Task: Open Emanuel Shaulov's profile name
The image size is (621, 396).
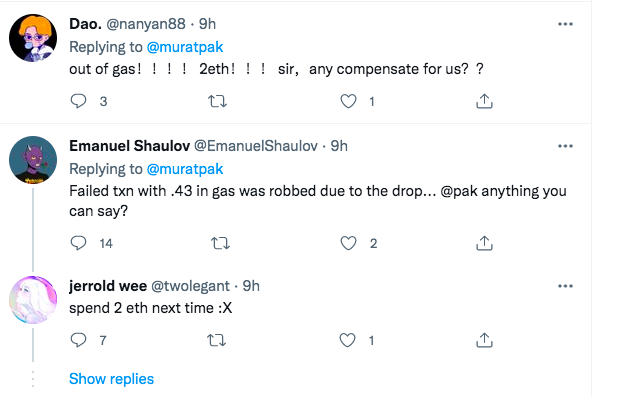Action: pyautogui.click(x=130, y=146)
